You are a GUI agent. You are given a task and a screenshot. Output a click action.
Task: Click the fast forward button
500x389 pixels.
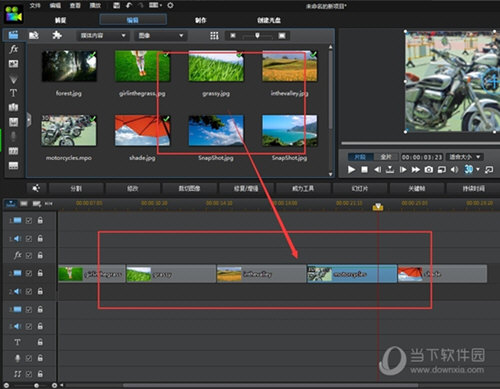[x=416, y=170]
